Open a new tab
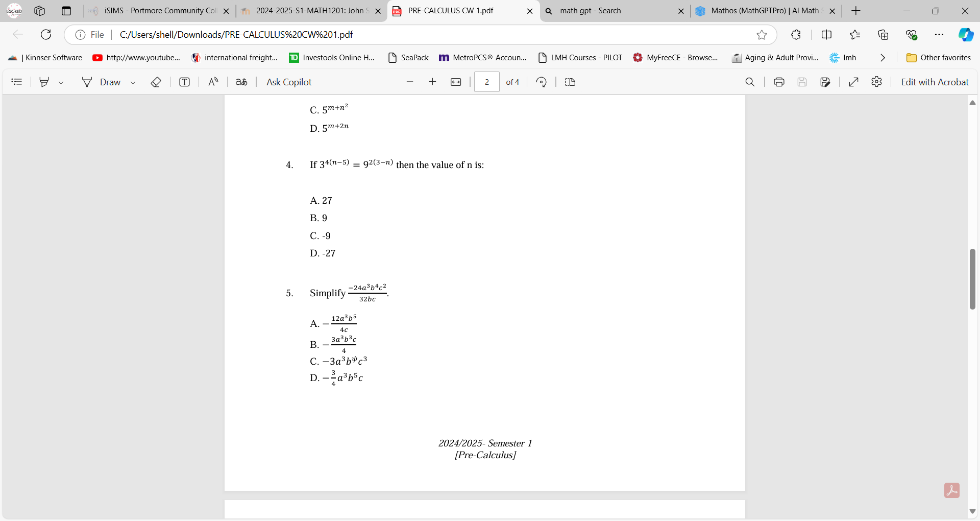Image resolution: width=980 pixels, height=521 pixels. (856, 11)
